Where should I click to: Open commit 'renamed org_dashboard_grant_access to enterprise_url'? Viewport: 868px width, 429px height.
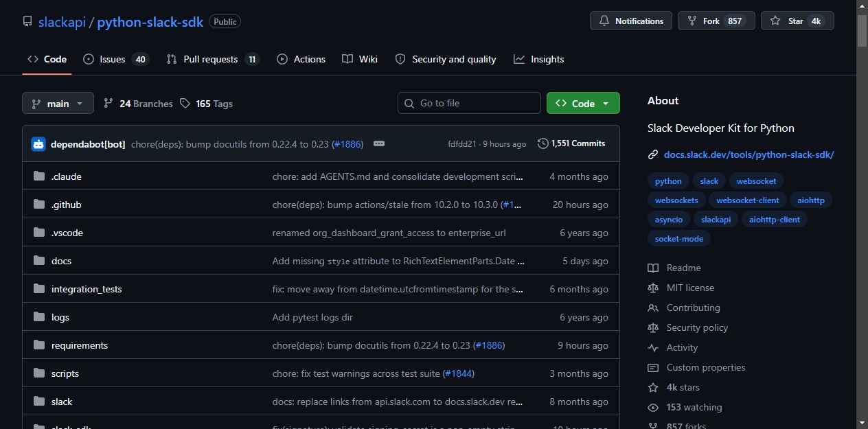click(x=389, y=233)
